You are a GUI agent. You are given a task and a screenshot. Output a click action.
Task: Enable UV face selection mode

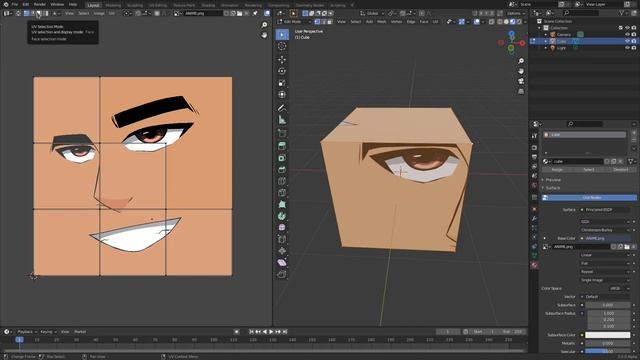(x=38, y=13)
